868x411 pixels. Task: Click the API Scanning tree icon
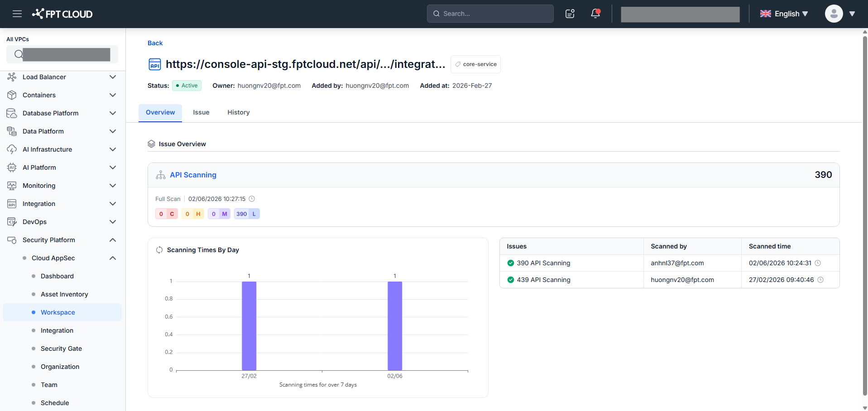click(x=161, y=175)
